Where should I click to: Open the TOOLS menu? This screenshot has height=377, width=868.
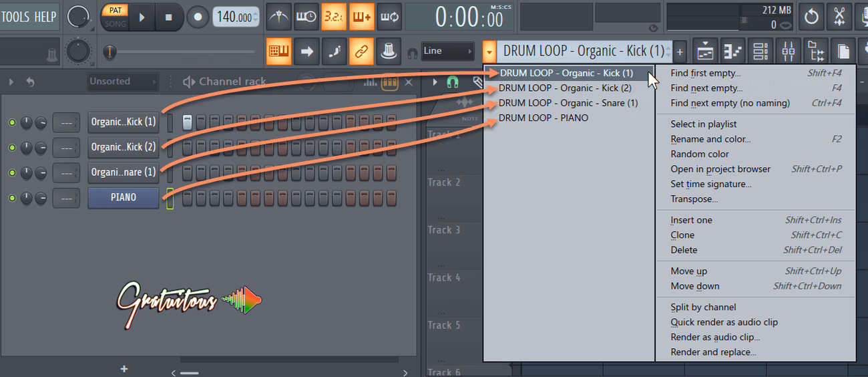(x=15, y=17)
